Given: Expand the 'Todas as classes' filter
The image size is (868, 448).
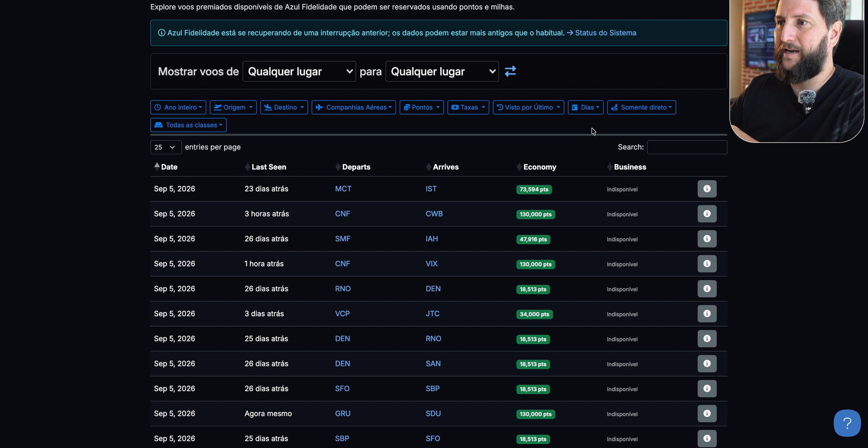Looking at the screenshot, I should point(188,125).
